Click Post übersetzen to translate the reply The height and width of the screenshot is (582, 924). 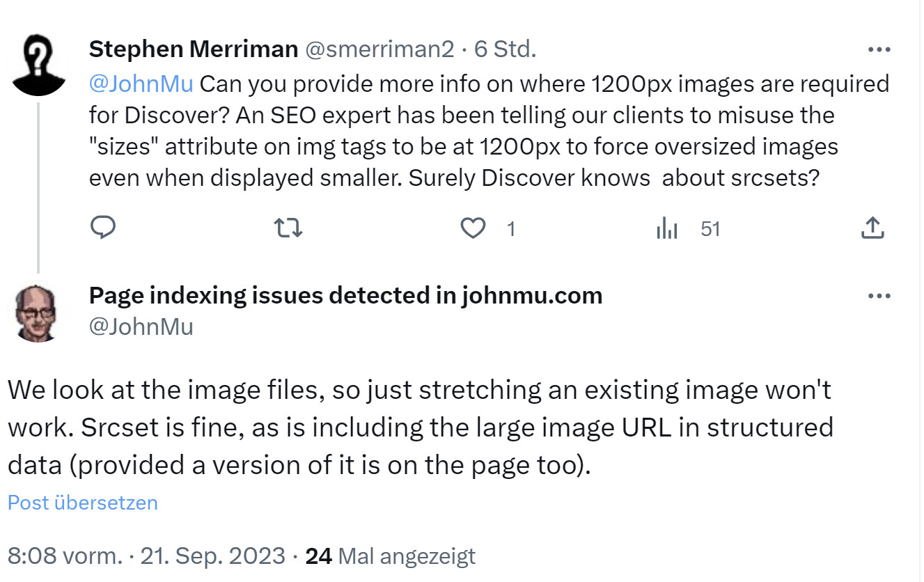click(81, 503)
